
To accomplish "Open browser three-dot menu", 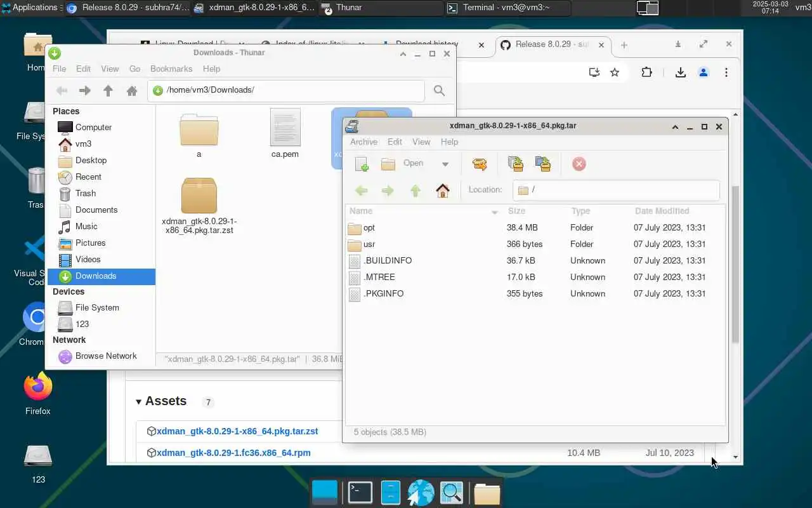I will coord(726,72).
